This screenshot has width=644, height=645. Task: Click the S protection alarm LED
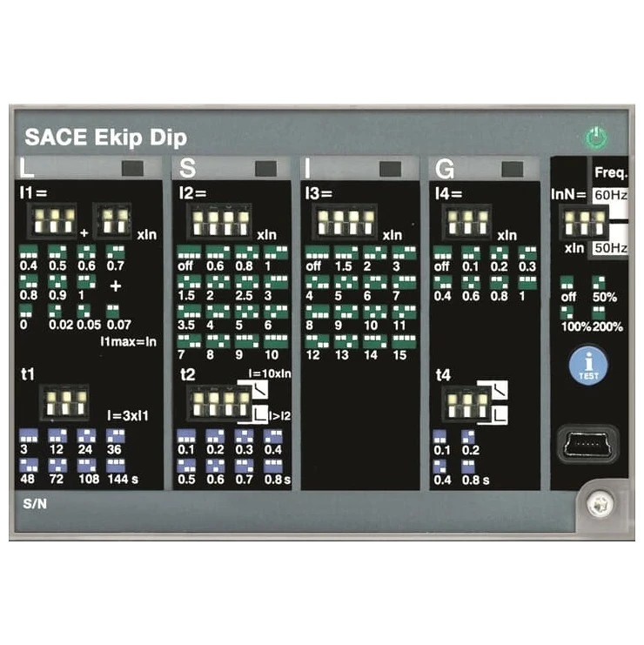(265, 168)
